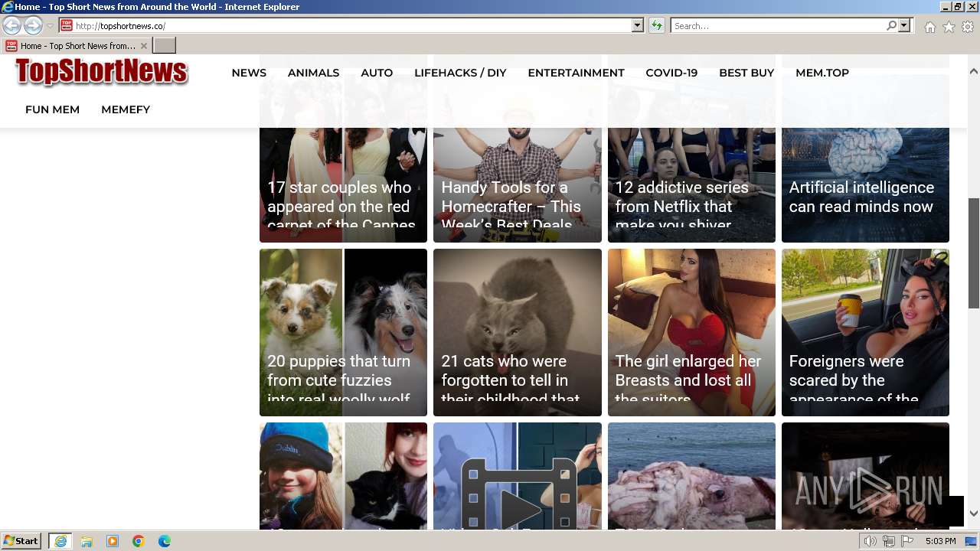Open the NEWS menu item
The image size is (980, 551).
click(249, 73)
